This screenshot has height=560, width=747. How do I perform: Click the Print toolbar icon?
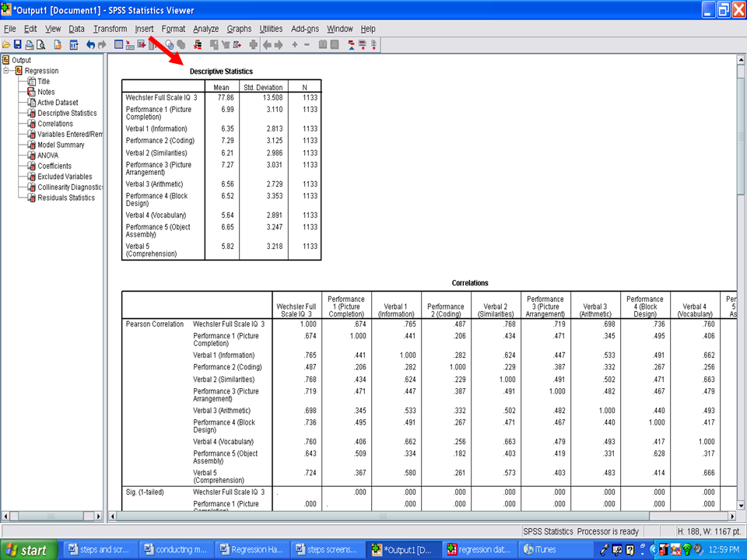pyautogui.click(x=29, y=45)
